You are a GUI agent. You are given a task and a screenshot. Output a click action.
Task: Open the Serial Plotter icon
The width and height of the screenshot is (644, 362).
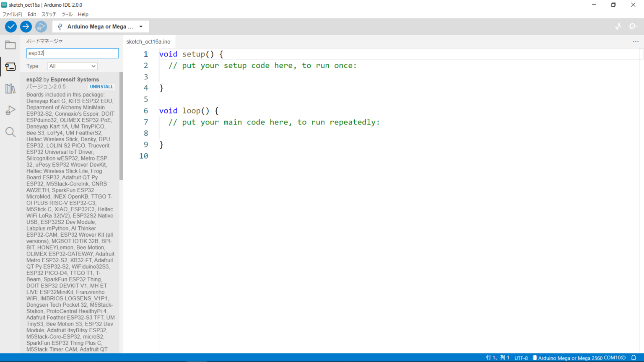click(x=618, y=26)
